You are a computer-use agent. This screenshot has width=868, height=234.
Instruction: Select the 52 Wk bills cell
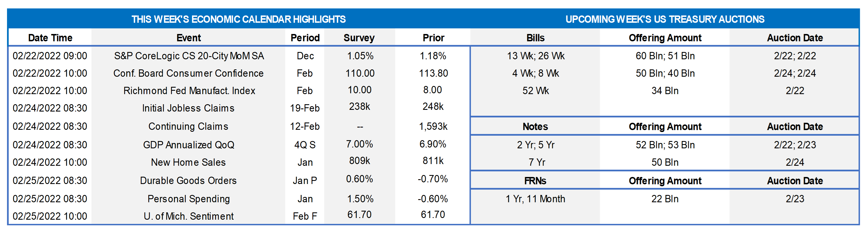tap(535, 91)
